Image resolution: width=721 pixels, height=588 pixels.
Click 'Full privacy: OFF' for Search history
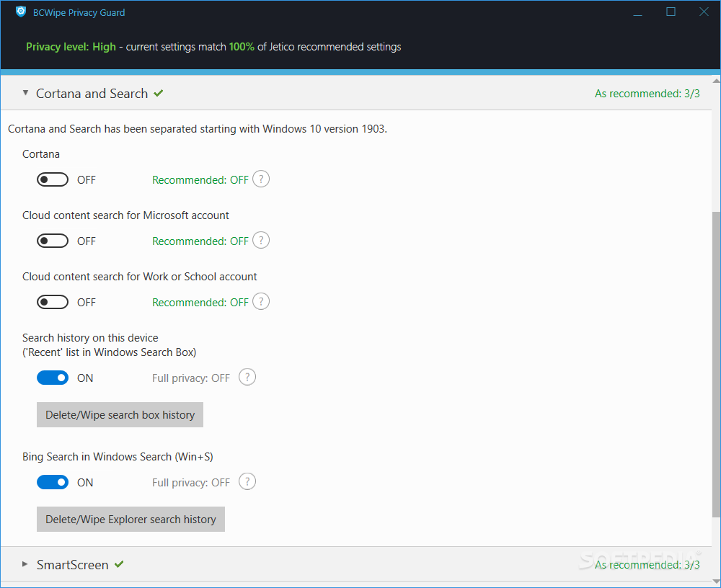pyautogui.click(x=191, y=378)
